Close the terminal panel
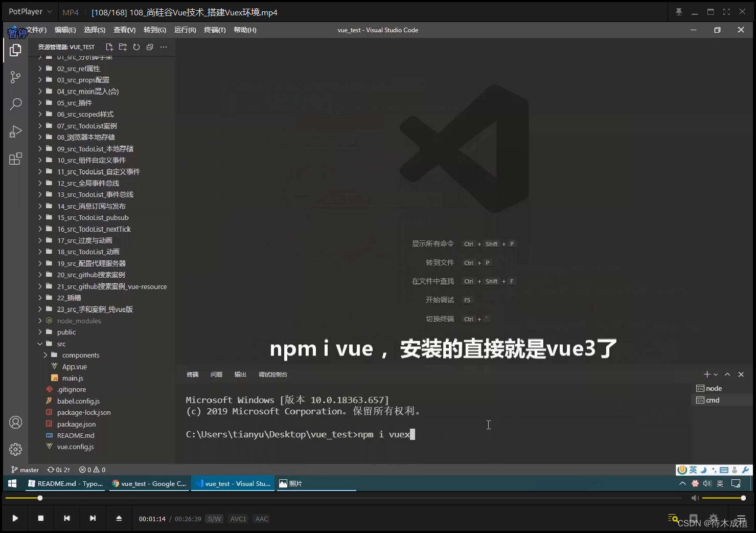This screenshot has width=756, height=533. point(741,374)
